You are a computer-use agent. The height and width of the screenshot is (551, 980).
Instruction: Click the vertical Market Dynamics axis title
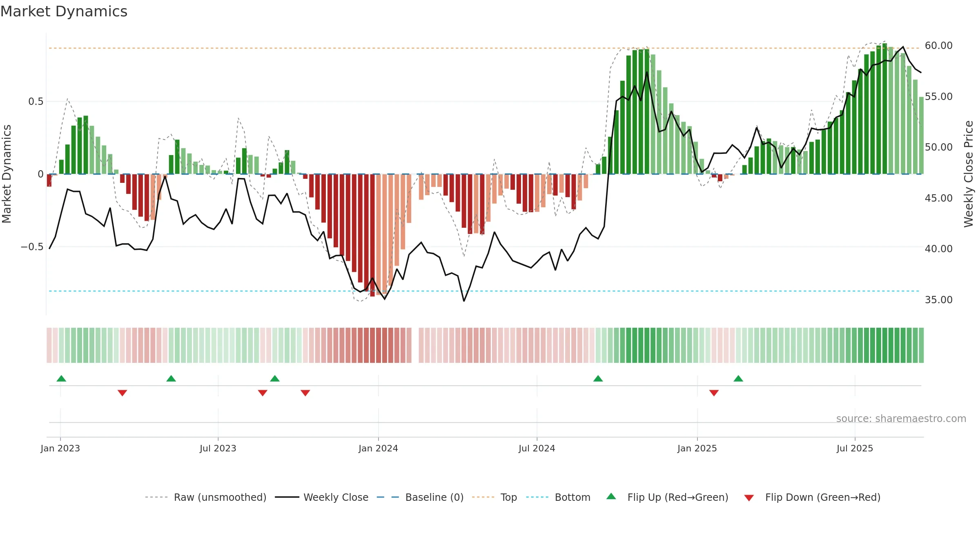(7, 174)
